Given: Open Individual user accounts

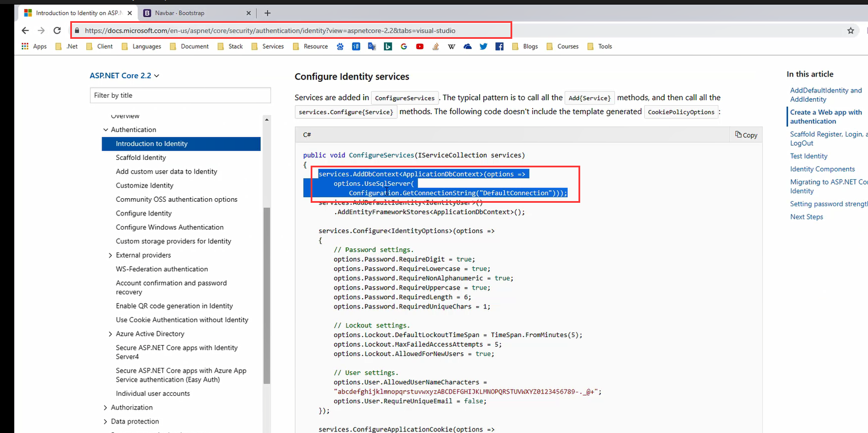Looking at the screenshot, I should [x=152, y=394].
